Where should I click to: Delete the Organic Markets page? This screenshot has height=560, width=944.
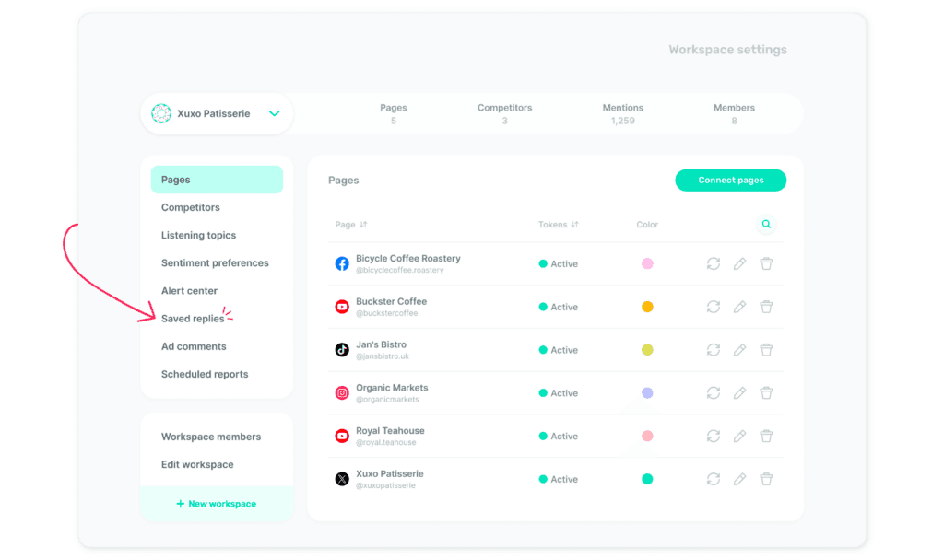766,392
